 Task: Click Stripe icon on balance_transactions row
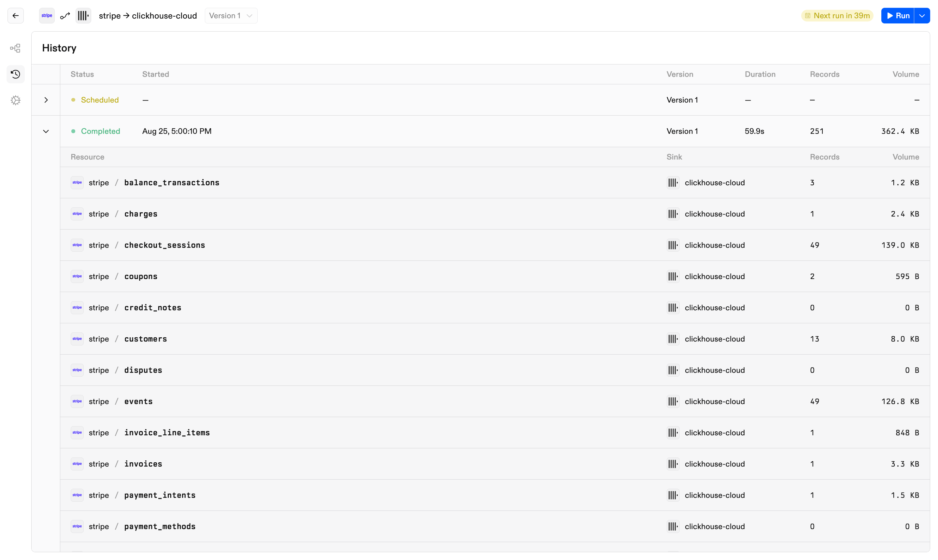77,183
